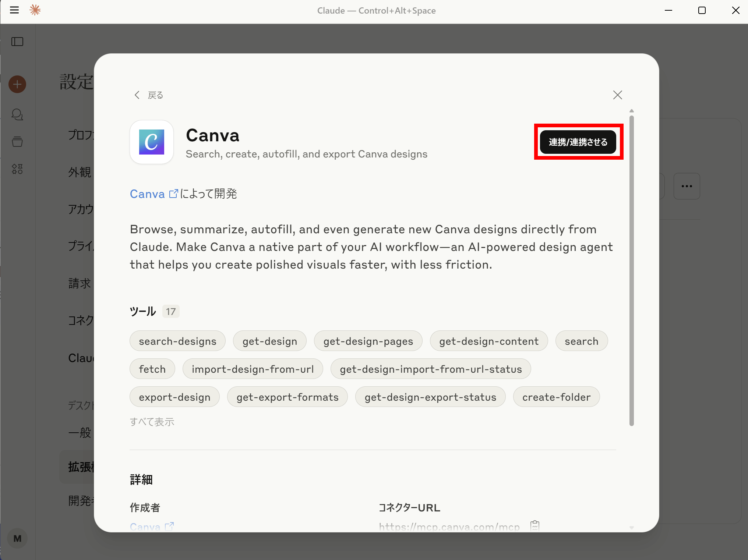Image resolution: width=748 pixels, height=560 pixels.
Task: Open the artifacts shapes icon
Action: click(17, 169)
